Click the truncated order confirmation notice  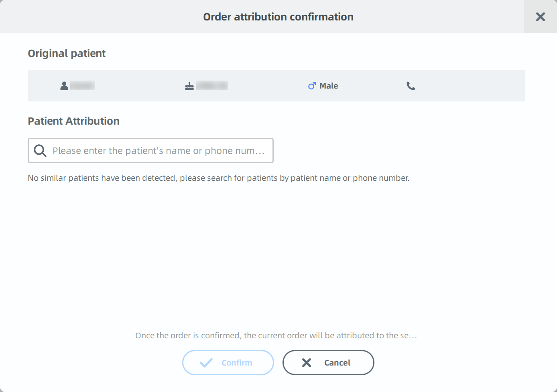[276, 335]
